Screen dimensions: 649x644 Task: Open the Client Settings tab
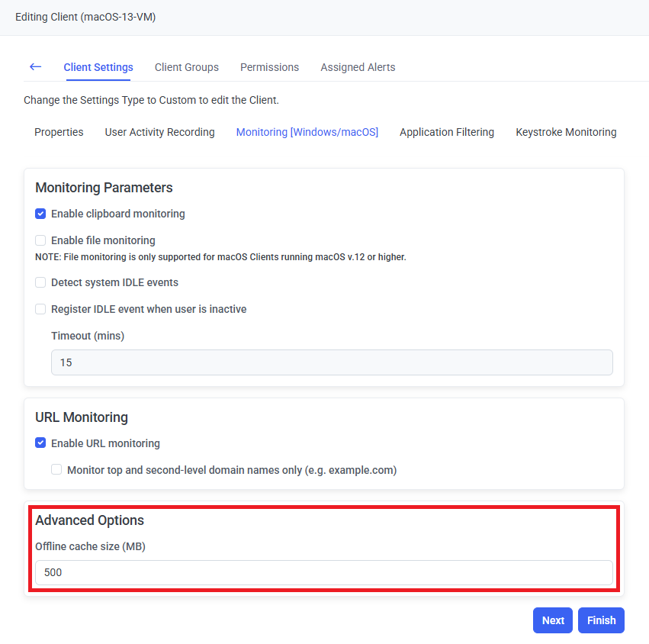(x=98, y=67)
